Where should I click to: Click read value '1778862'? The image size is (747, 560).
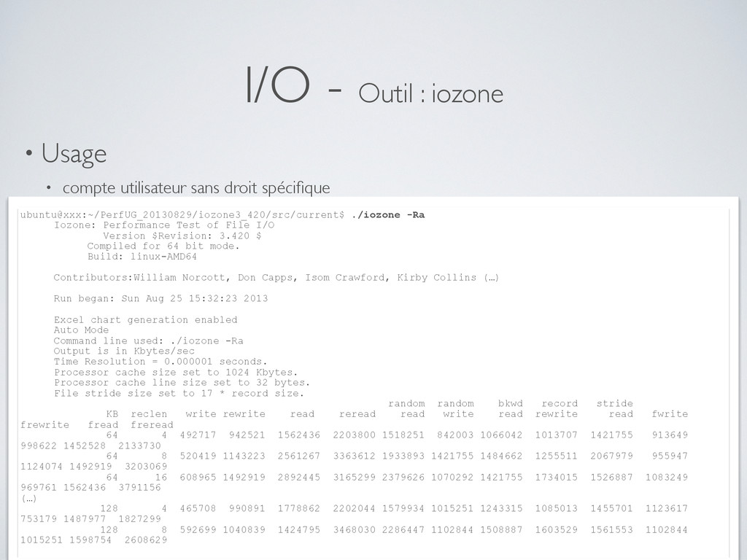[298, 509]
